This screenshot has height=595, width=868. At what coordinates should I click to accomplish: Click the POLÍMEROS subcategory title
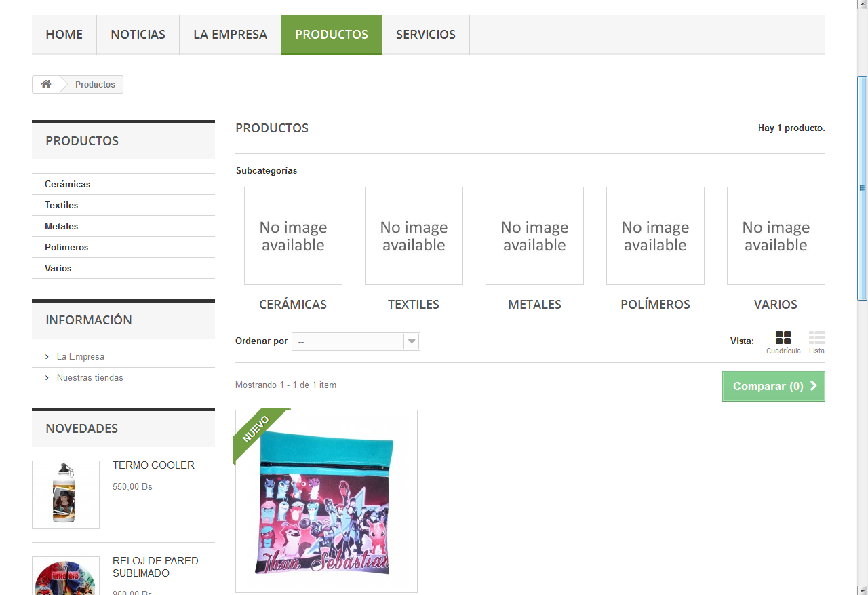(x=656, y=305)
